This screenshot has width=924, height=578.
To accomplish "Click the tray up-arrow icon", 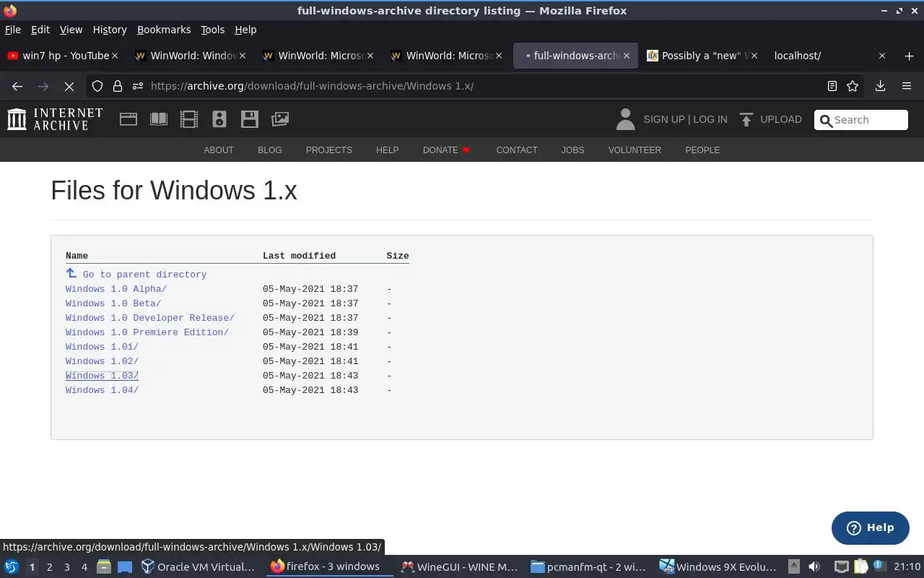I will click(x=793, y=567).
